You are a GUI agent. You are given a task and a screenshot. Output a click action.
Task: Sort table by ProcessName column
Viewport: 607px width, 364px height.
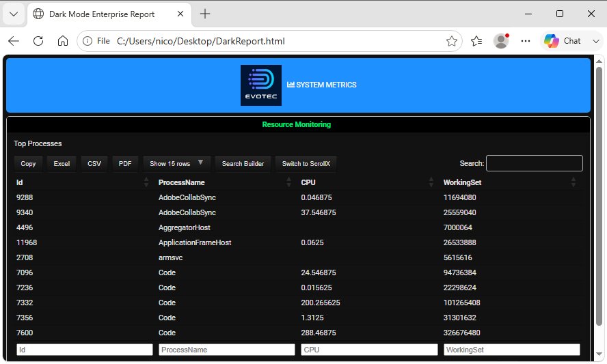coord(224,182)
